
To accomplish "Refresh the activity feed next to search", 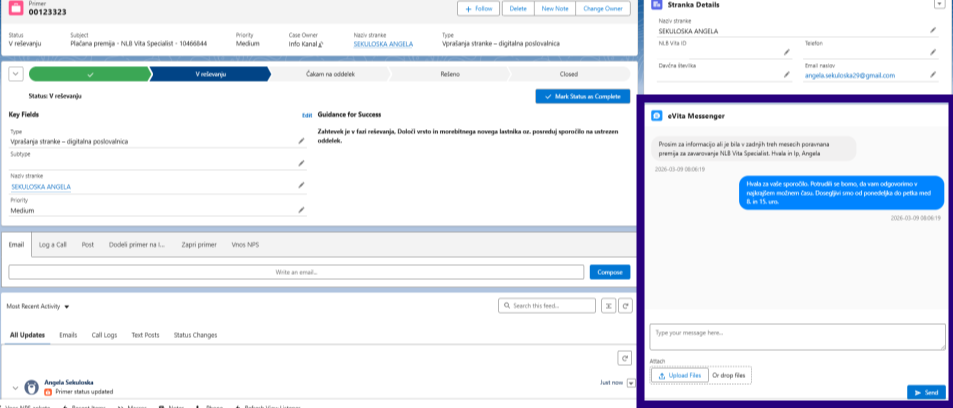I will point(625,306).
